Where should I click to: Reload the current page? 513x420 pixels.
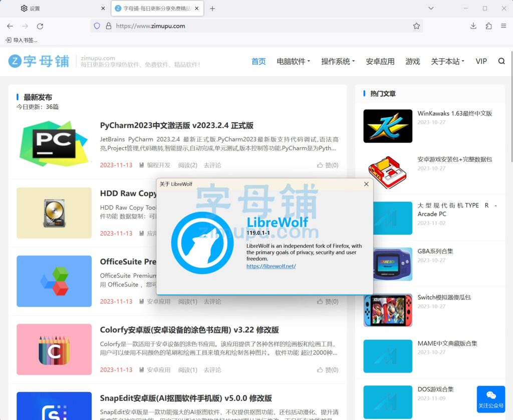40,26
